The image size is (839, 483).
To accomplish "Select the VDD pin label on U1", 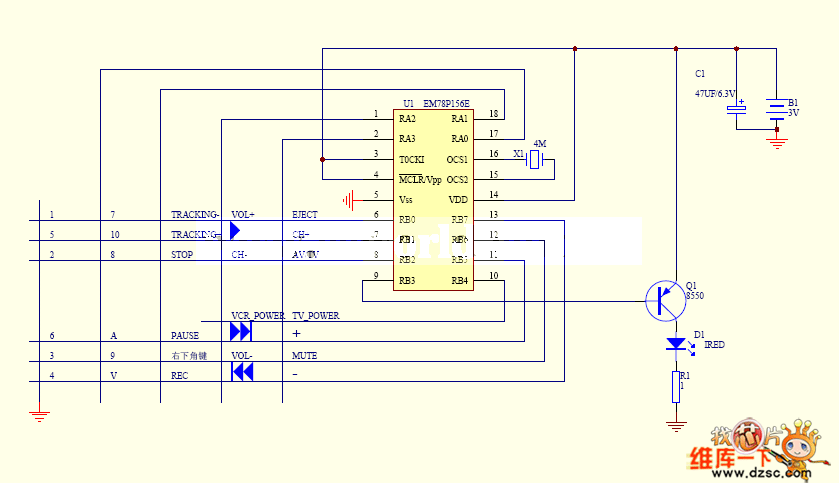I will pos(459,200).
